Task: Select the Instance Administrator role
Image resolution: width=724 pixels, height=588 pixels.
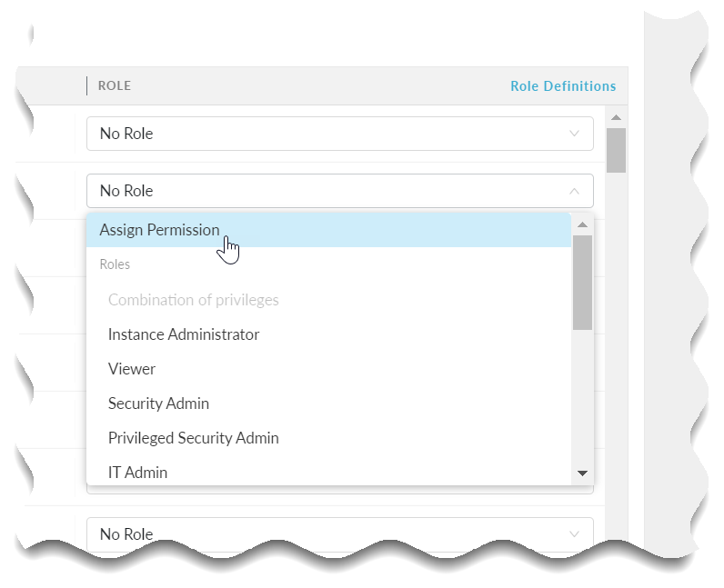Action: pos(184,334)
